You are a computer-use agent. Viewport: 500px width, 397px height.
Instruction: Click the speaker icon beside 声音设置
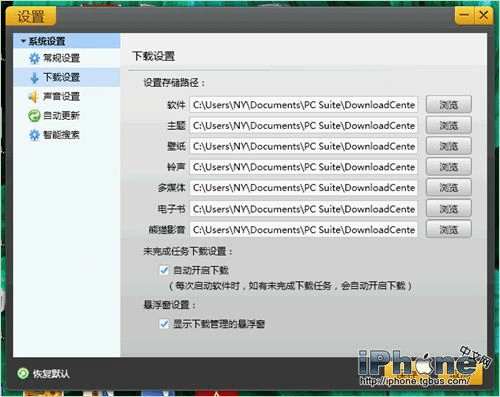[33, 97]
